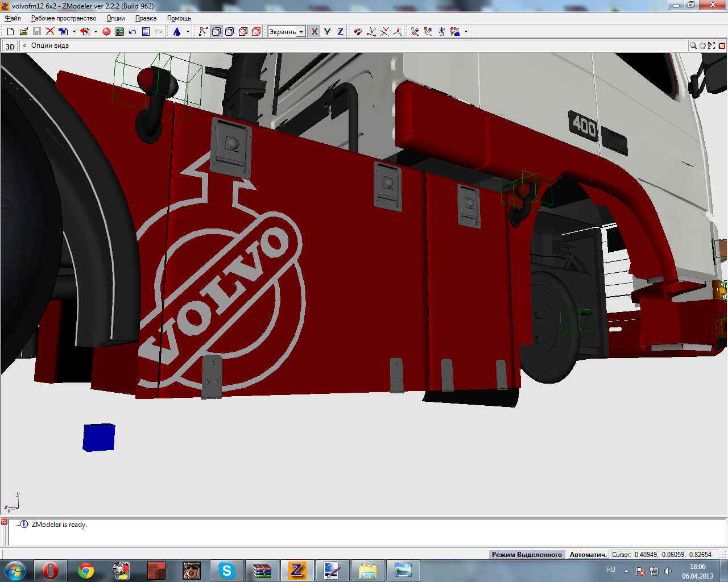
Task: Click the Export icon with red arrow
Action: (x=85, y=32)
